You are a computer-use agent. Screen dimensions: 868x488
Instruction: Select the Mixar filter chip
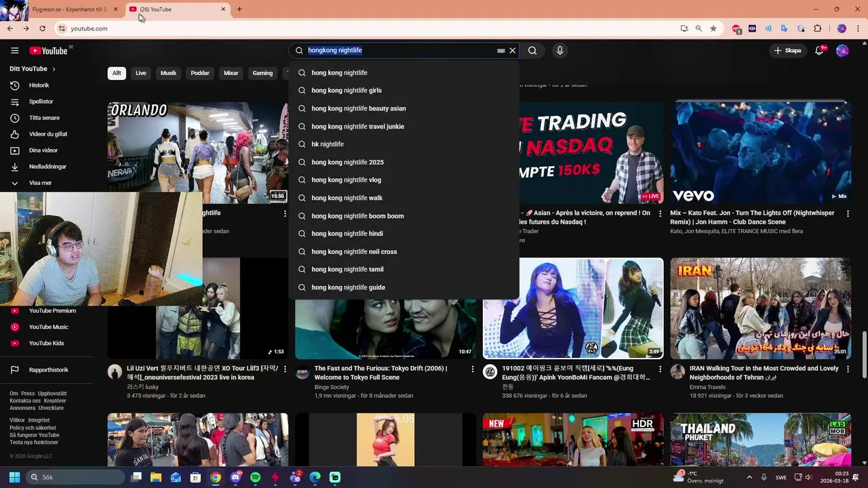[x=231, y=73]
